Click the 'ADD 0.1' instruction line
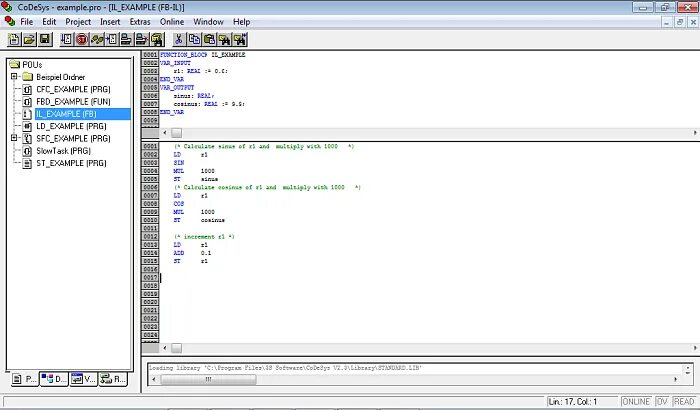This screenshot has width=700, height=410. pos(192,253)
